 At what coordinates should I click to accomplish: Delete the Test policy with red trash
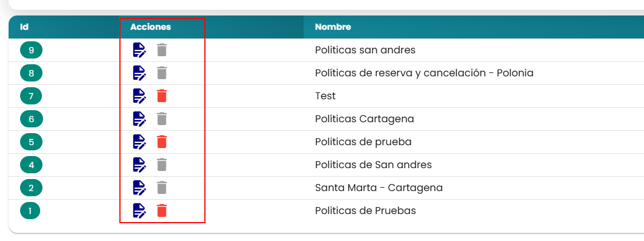(x=162, y=96)
